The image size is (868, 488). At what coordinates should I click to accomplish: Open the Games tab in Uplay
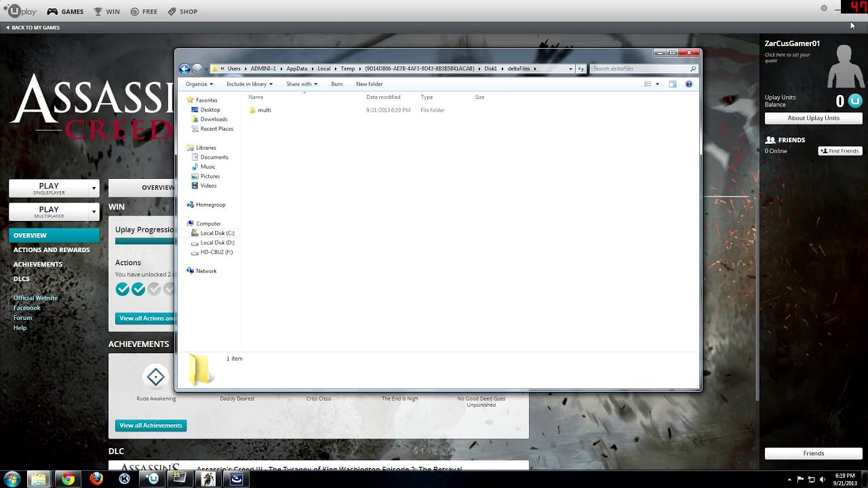[x=65, y=12]
